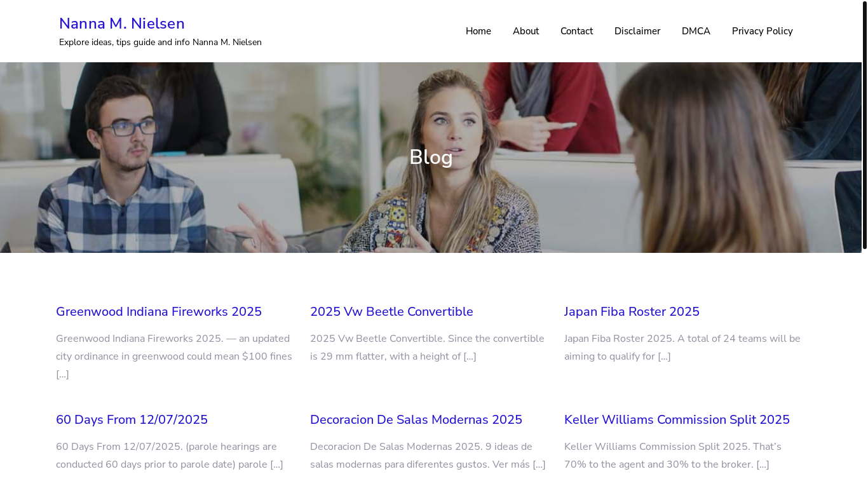Open Decoracion De Salas Modernas 2025 post
Viewport: 868px width, 488px height.
(x=416, y=420)
